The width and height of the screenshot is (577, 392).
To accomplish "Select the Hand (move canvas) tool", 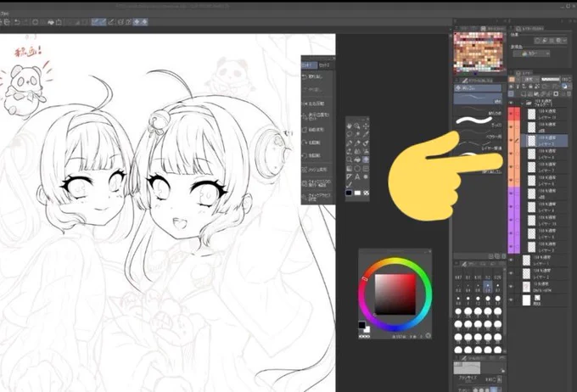I will [x=350, y=126].
